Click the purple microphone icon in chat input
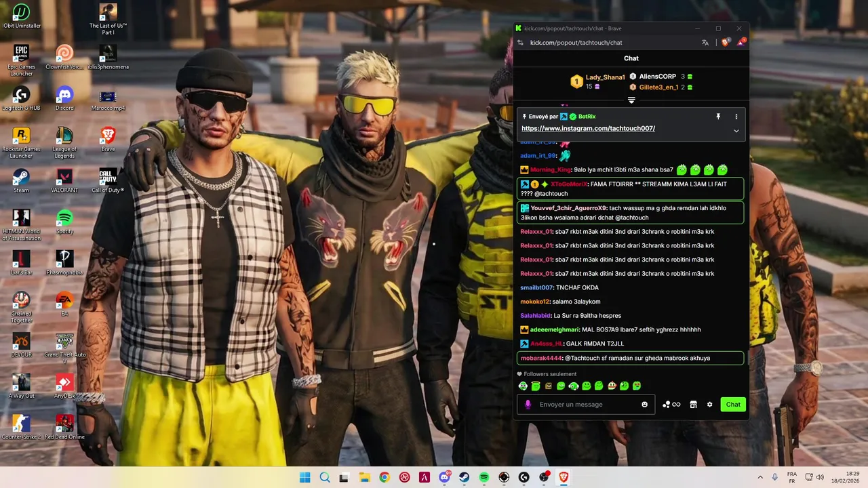This screenshot has width=868, height=488. pyautogui.click(x=528, y=404)
